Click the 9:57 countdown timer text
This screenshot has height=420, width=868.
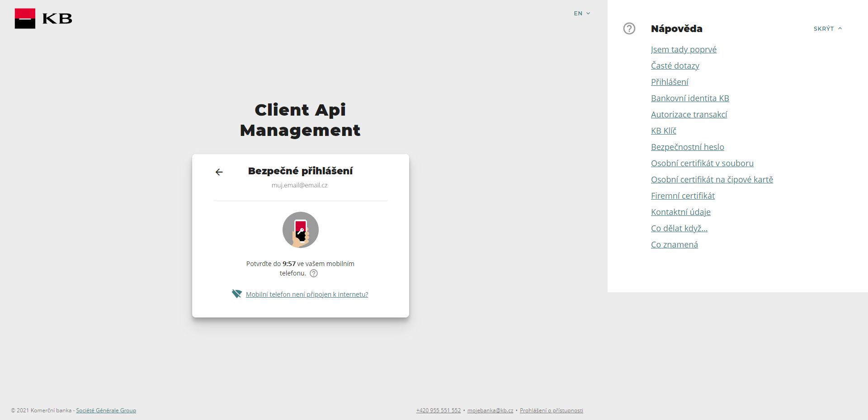[289, 264]
